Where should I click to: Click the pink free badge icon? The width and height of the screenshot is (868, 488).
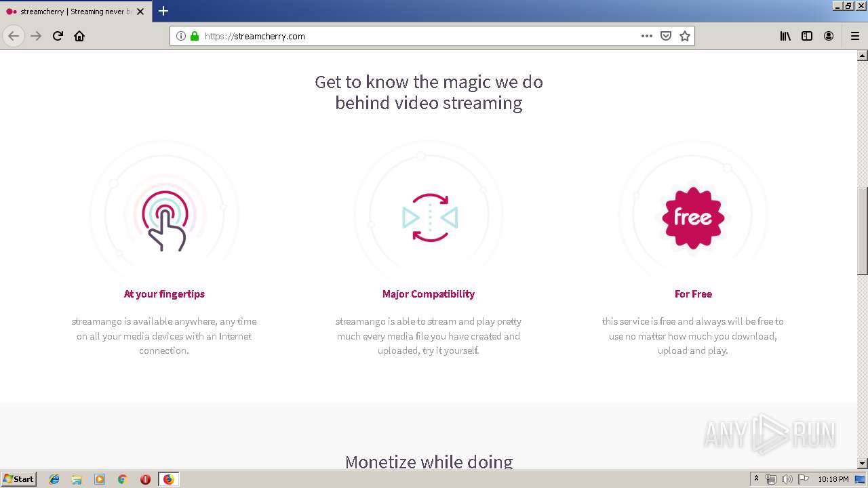click(x=693, y=218)
